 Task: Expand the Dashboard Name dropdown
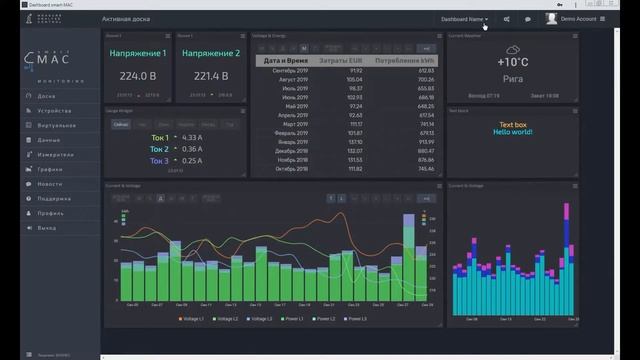464,19
